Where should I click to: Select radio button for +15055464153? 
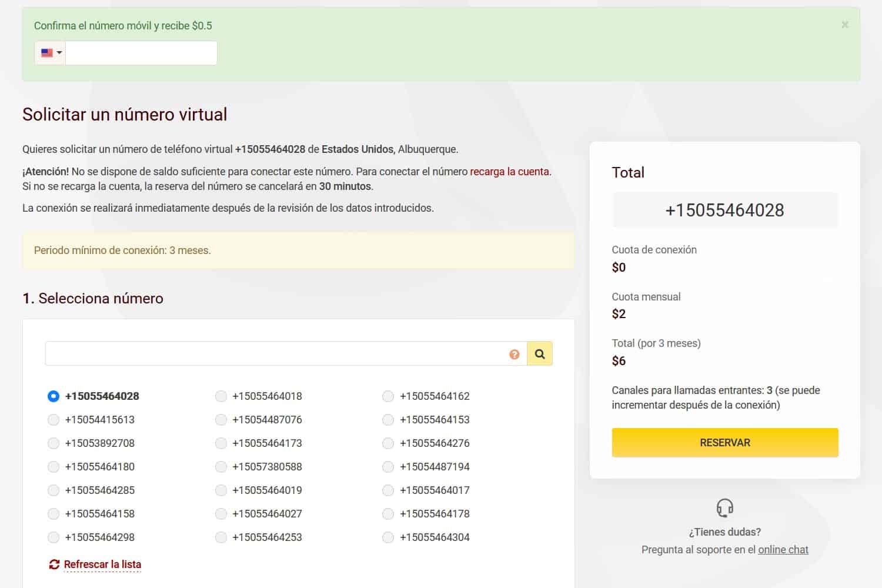point(388,420)
